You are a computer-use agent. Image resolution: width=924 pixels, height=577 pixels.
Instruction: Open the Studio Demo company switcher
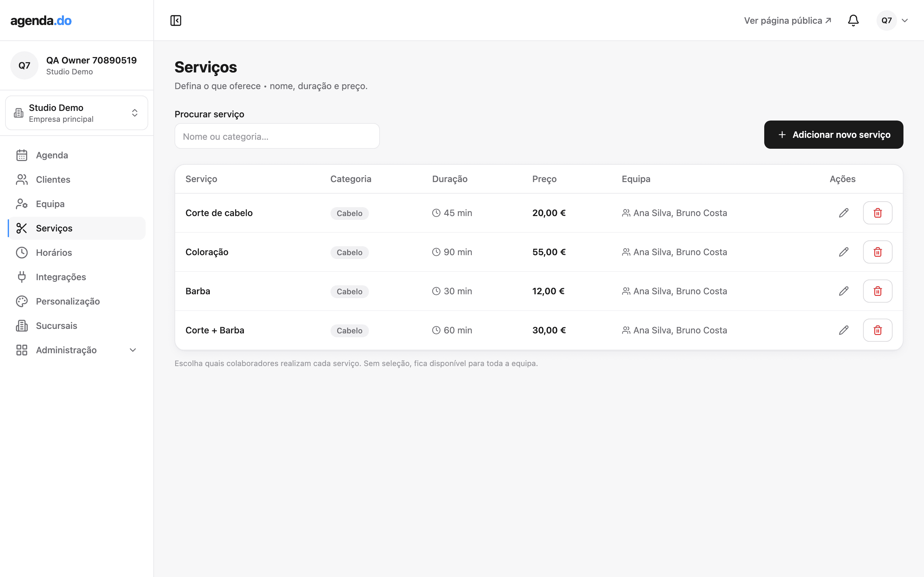(77, 113)
